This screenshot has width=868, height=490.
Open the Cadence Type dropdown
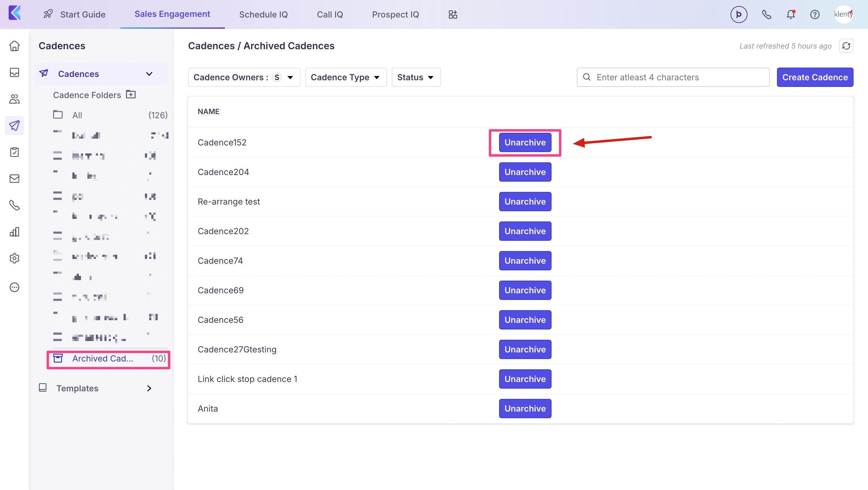tap(345, 77)
